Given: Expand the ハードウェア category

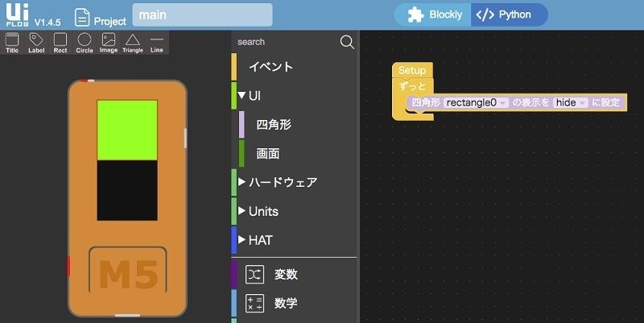Looking at the screenshot, I should click(242, 182).
